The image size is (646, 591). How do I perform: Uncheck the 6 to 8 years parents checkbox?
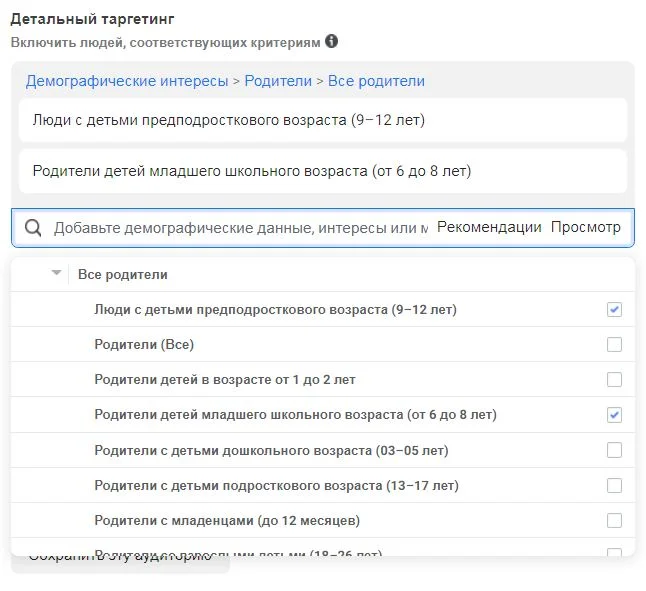[614, 415]
